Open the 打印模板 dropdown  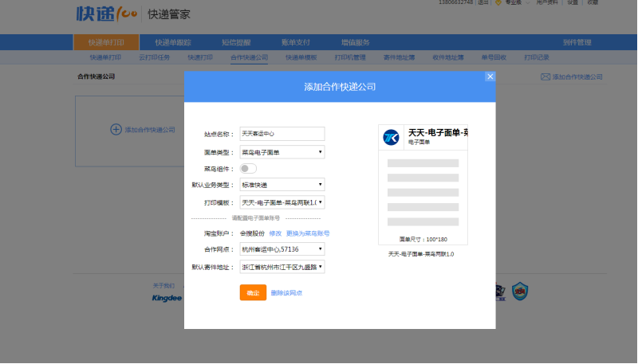282,202
